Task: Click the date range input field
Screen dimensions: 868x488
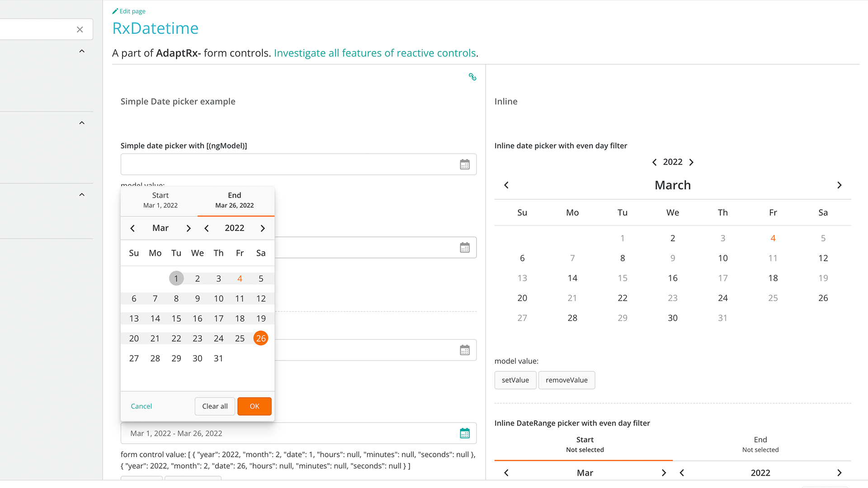Action: pos(289,433)
